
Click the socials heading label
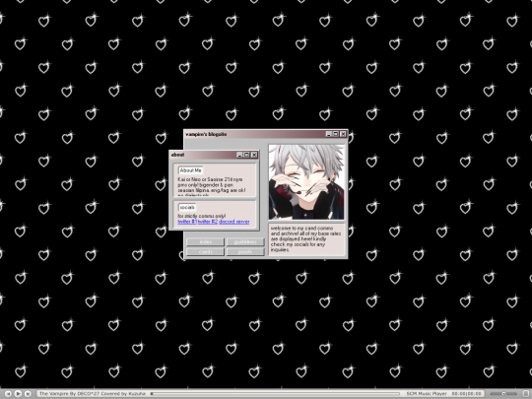(x=187, y=207)
